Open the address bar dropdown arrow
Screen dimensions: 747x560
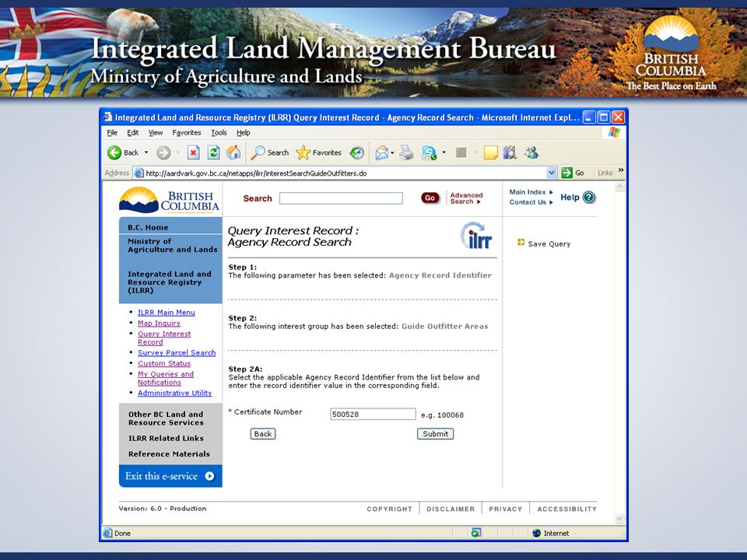tap(552, 173)
